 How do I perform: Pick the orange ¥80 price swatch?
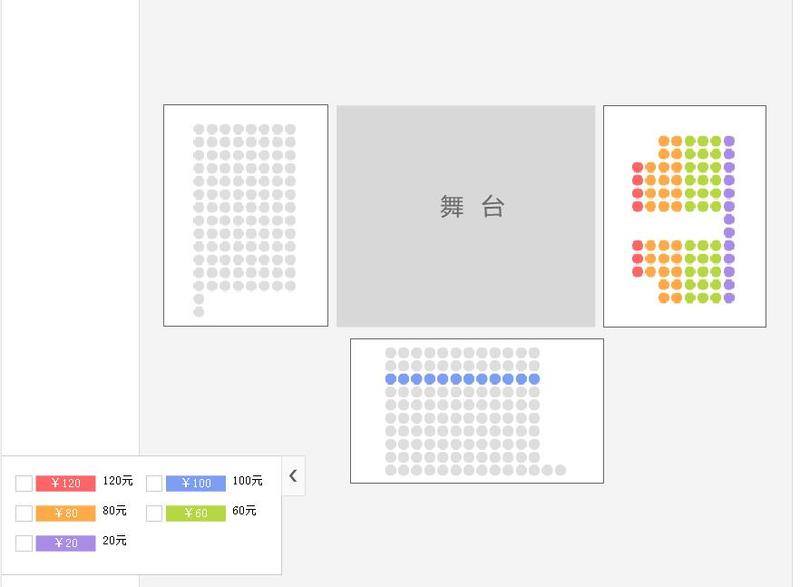click(66, 514)
